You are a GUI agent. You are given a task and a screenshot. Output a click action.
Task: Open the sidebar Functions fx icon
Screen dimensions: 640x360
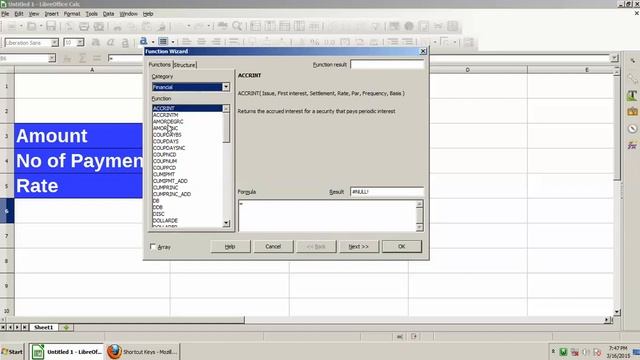pyautogui.click(x=632, y=145)
